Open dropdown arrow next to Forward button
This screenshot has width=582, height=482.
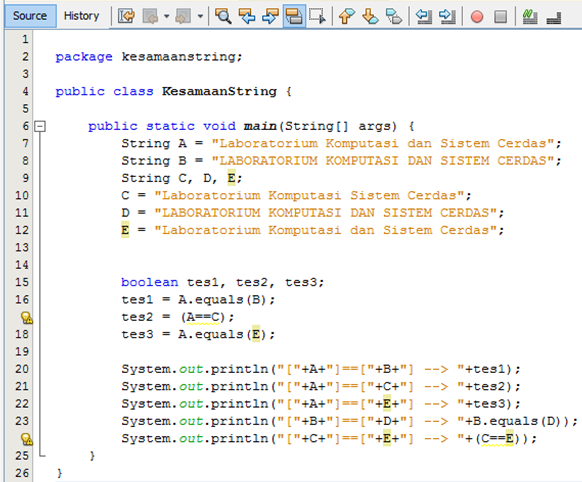[200, 16]
